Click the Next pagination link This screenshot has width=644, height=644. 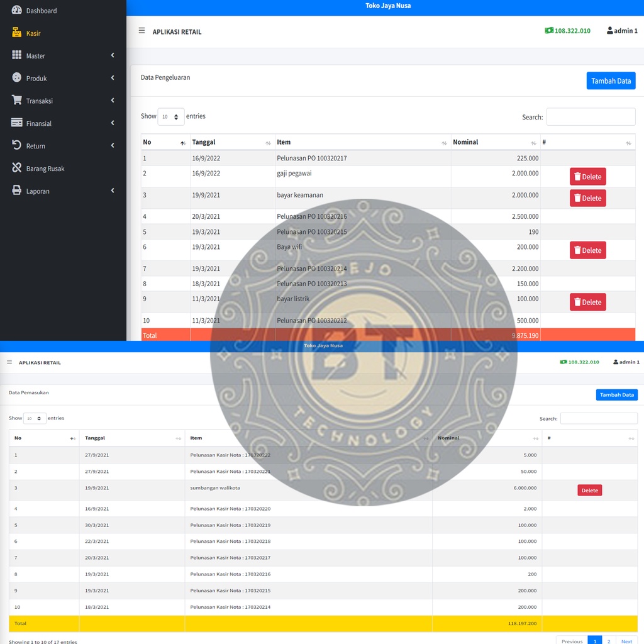click(626, 641)
